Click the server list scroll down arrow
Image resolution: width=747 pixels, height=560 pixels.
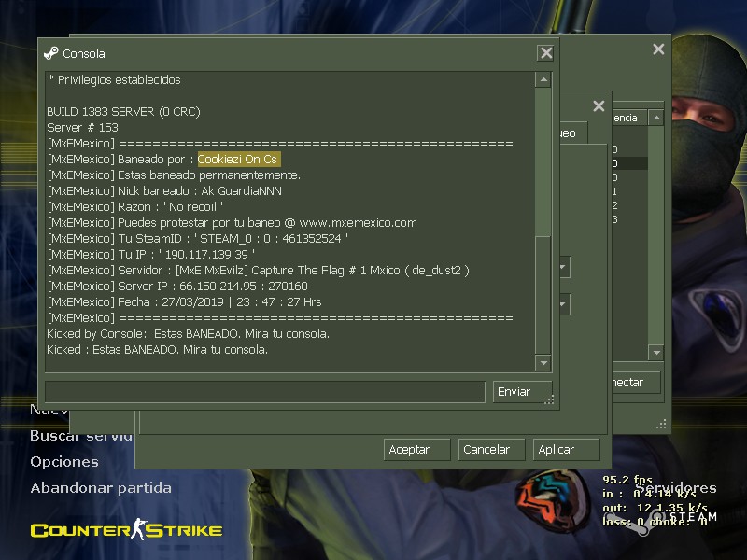coord(656,353)
